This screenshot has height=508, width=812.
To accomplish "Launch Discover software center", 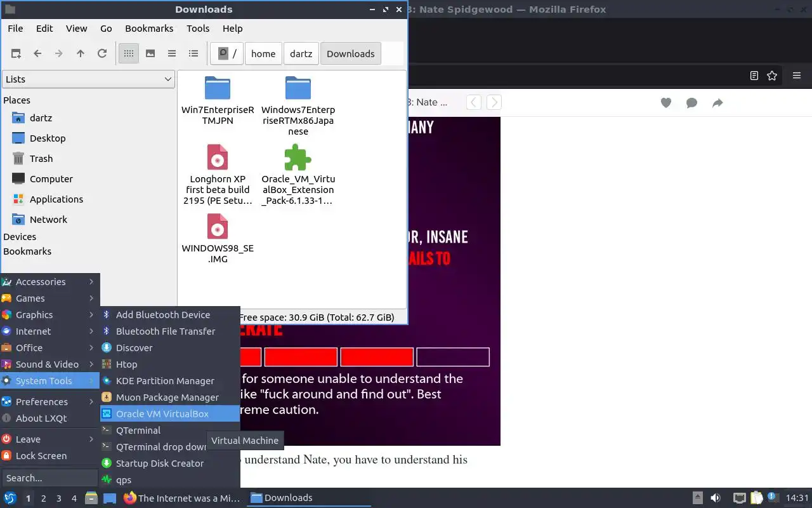I will click(170, 348).
